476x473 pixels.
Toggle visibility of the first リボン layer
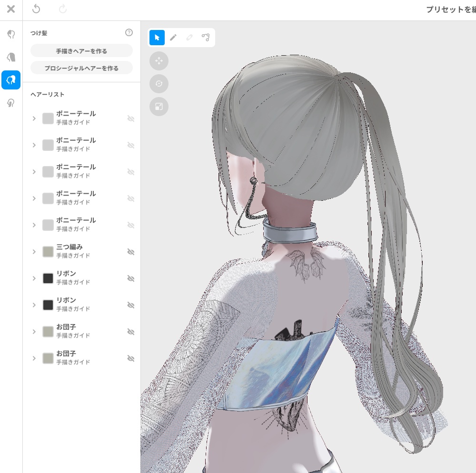click(131, 278)
